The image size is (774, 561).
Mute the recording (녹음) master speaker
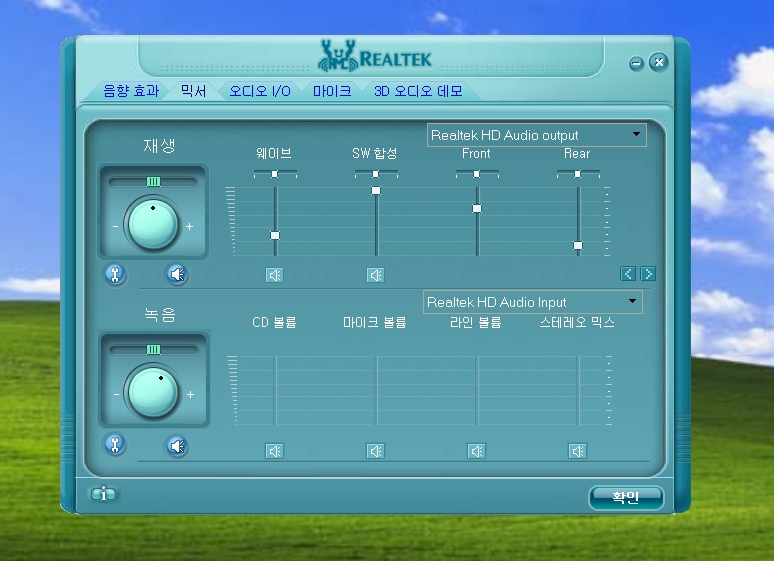(177, 446)
